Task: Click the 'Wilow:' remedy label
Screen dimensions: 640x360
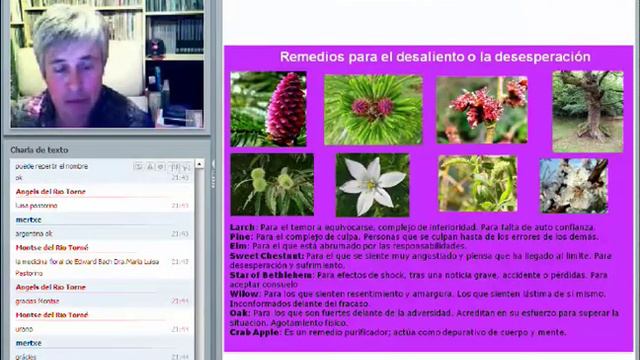Action: (244, 294)
